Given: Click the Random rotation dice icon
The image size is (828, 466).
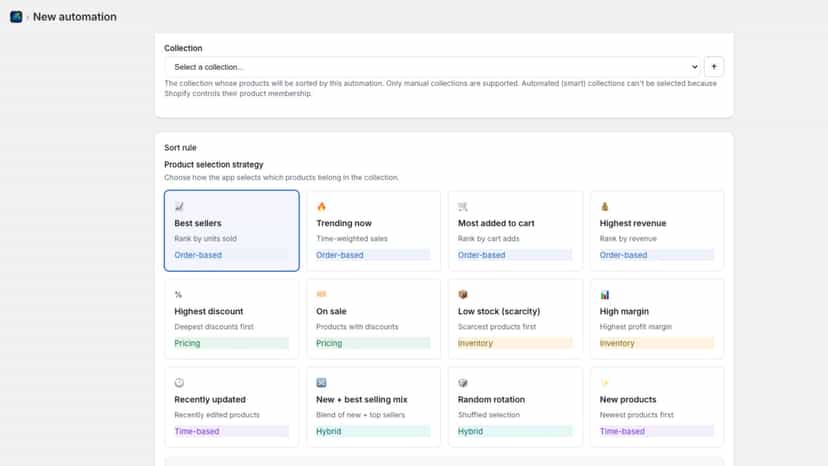Looking at the screenshot, I should tap(463, 383).
